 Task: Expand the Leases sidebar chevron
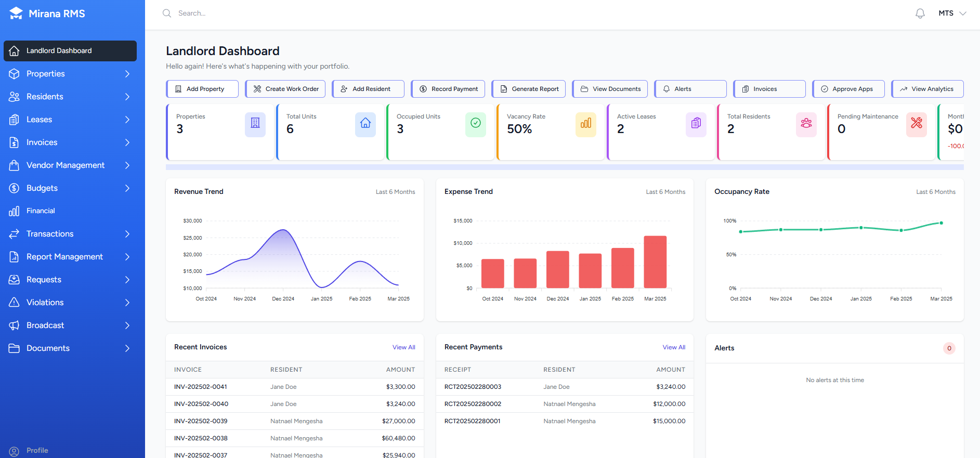click(x=127, y=120)
